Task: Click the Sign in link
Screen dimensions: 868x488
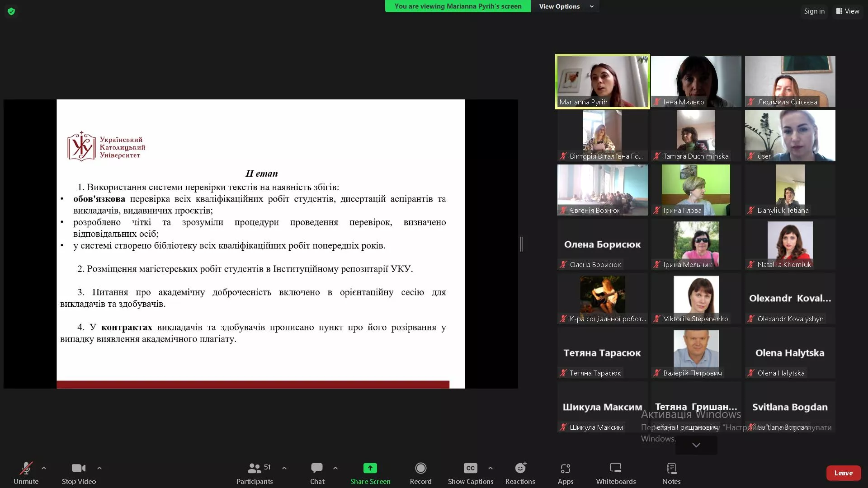Action: 814,11
